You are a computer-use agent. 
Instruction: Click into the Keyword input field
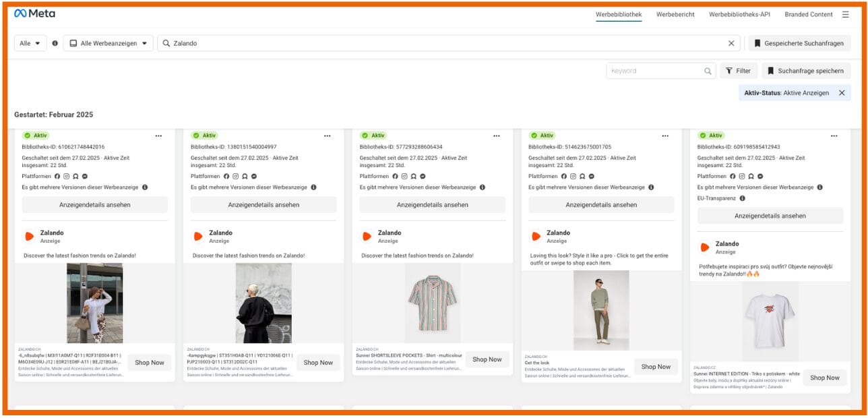click(x=654, y=71)
